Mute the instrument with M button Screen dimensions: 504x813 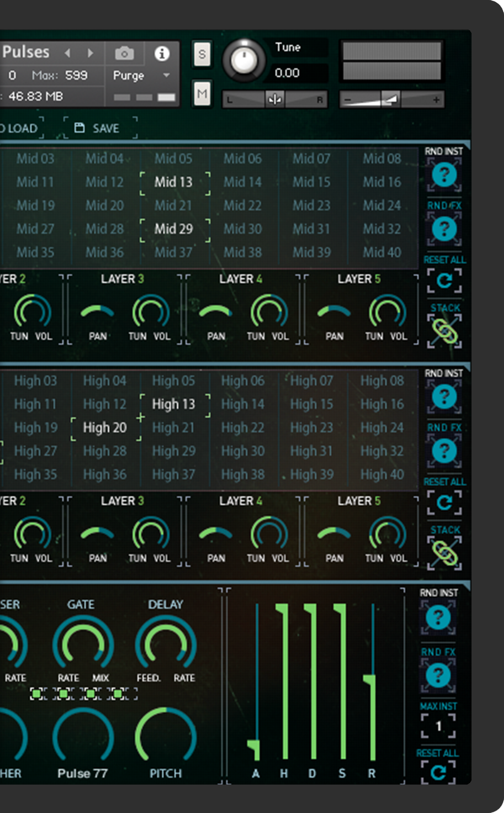click(x=202, y=94)
